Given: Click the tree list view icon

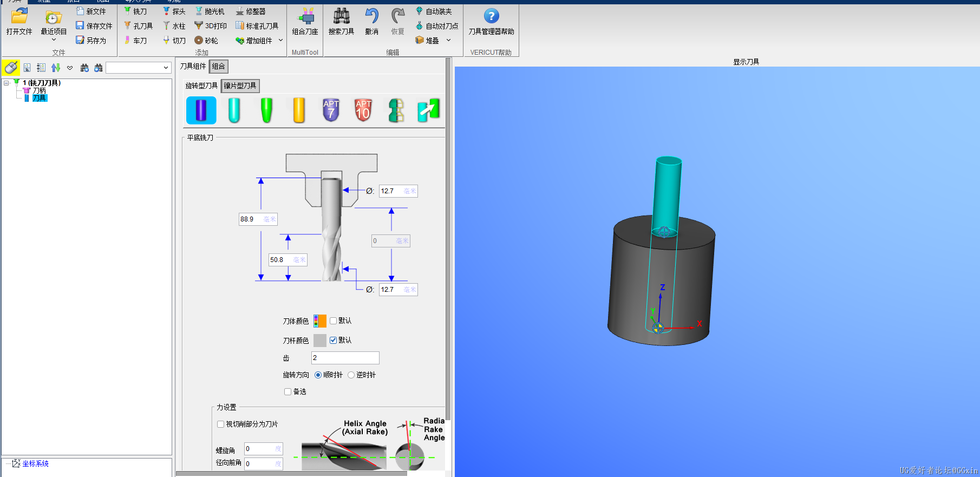Looking at the screenshot, I should [x=27, y=68].
